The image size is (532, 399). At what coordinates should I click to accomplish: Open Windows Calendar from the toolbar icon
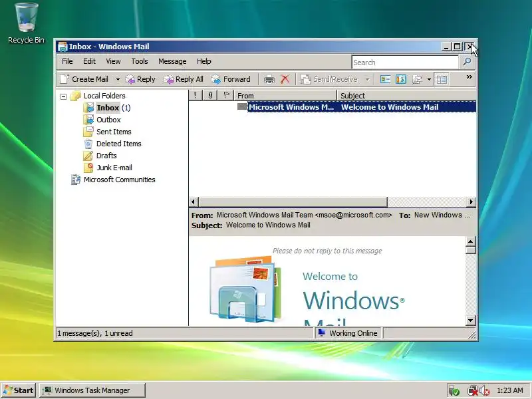click(401, 79)
